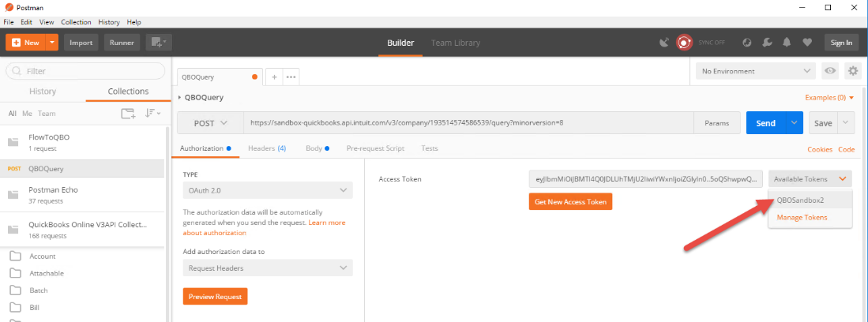Select the Collections sidebar tab
Screen dimensions: 868x322
pyautogui.click(x=128, y=92)
